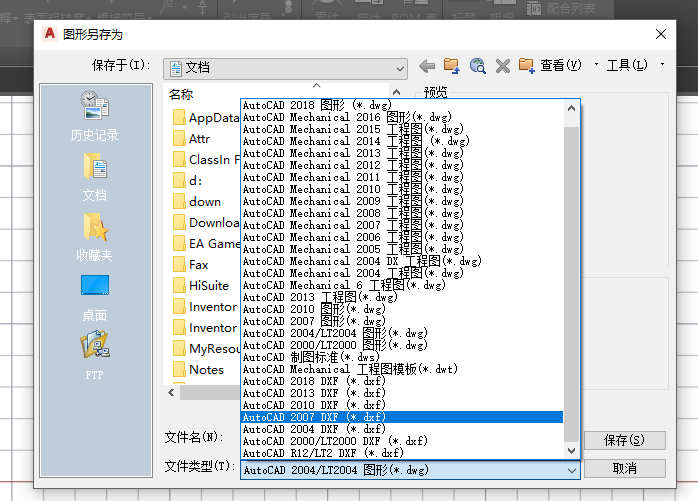The height and width of the screenshot is (501, 698).
Task: Choose AutoCAD Mechanical 2016 图形 (*.dwg)
Action: click(x=402, y=118)
